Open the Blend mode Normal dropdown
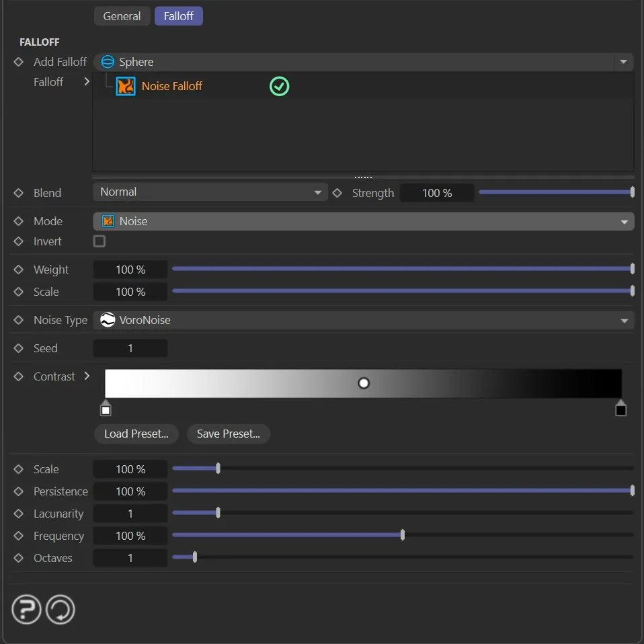This screenshot has width=644, height=644. [210, 192]
